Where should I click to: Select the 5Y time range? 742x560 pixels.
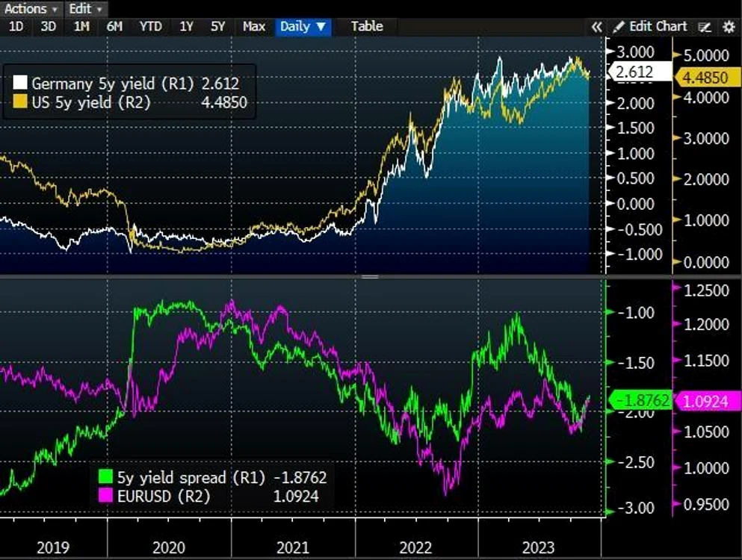coord(217,26)
